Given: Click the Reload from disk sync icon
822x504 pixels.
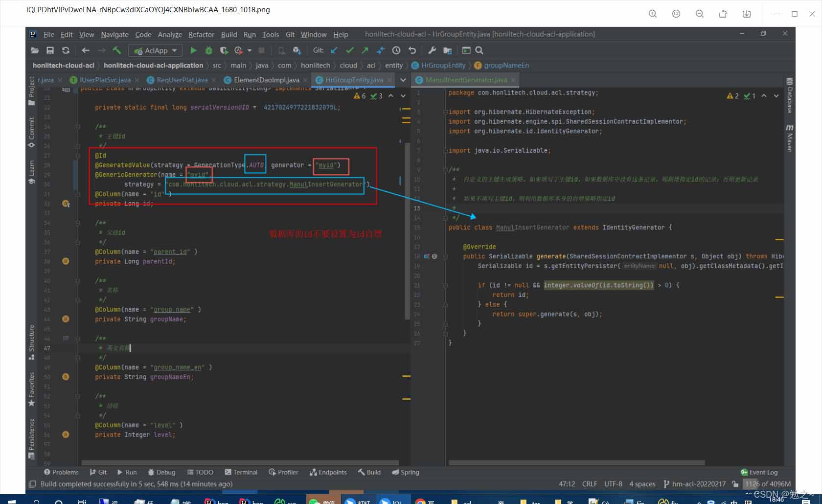Looking at the screenshot, I should (66, 50).
